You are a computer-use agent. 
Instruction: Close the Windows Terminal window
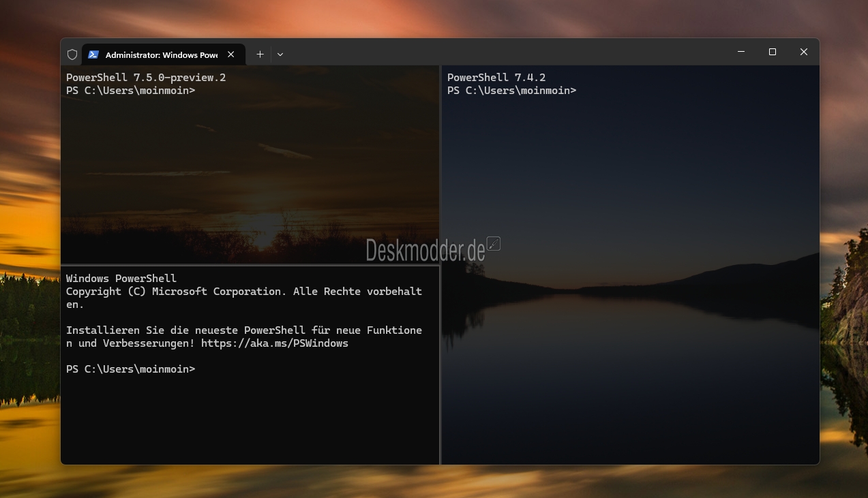coord(804,52)
